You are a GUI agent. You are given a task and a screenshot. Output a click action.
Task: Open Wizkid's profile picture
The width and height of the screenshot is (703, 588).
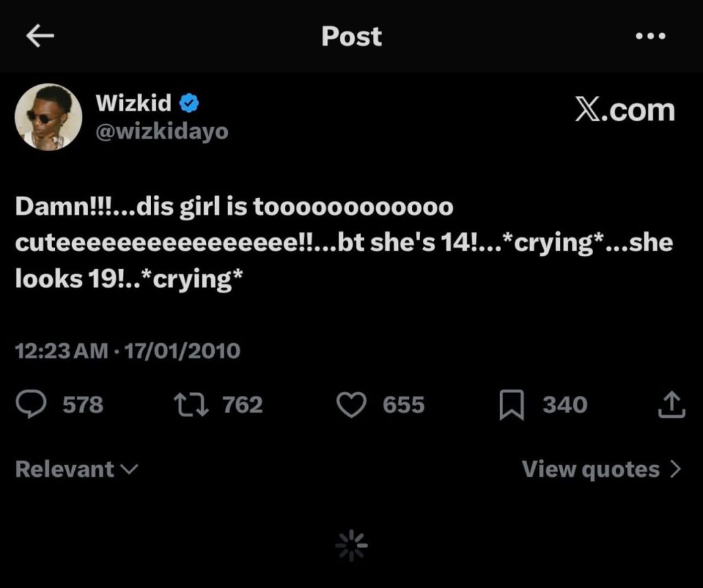tap(49, 117)
